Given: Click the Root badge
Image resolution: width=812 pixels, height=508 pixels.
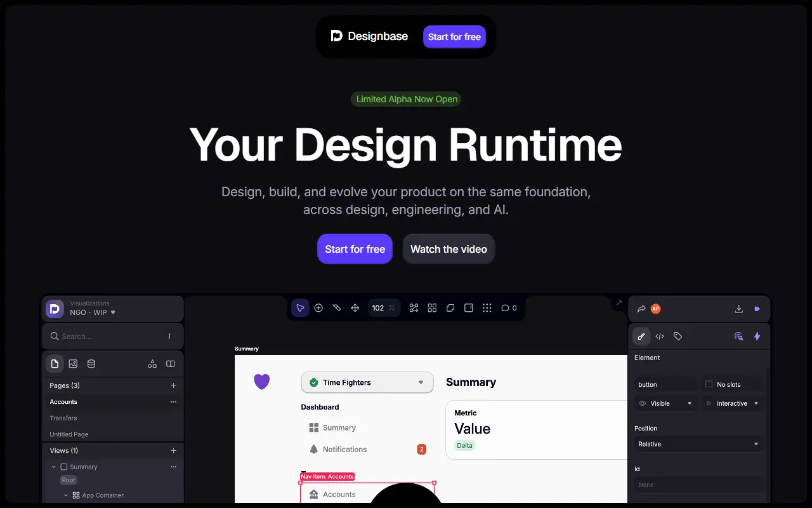Looking at the screenshot, I should coord(69,480).
